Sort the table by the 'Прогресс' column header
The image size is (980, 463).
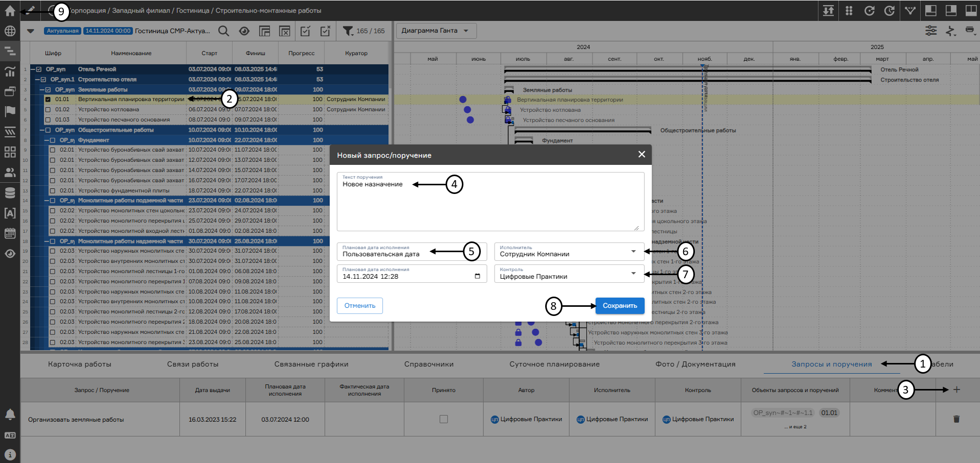coord(301,53)
